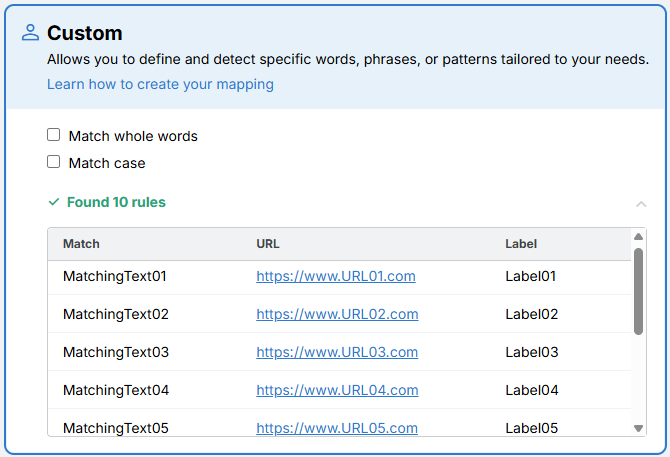670x457 pixels.
Task: Click the rules table scroll down arrow
Action: click(x=638, y=428)
